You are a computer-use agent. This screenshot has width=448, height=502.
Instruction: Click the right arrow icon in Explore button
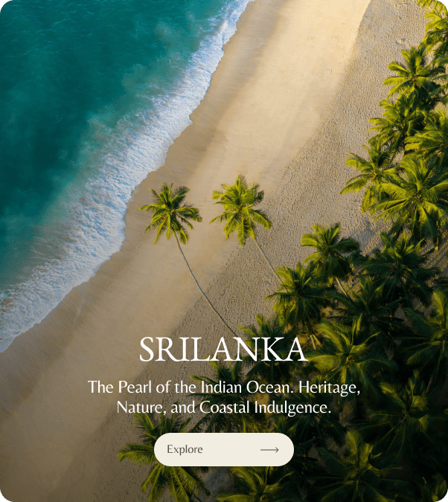click(269, 450)
